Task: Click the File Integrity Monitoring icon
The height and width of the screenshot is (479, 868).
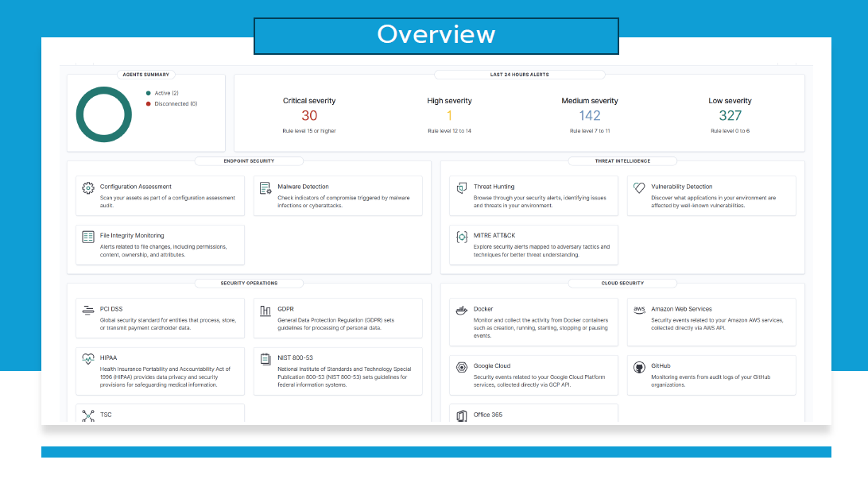Action: (x=88, y=237)
